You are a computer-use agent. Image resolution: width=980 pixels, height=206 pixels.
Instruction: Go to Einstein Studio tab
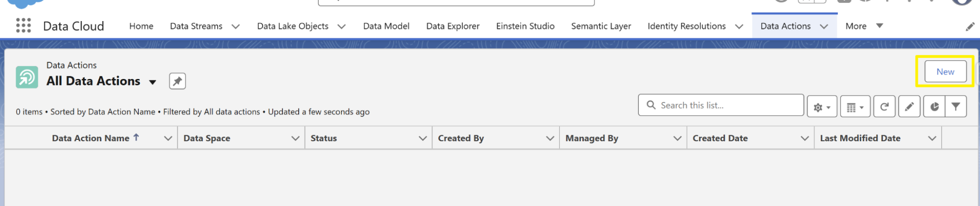coord(525,26)
